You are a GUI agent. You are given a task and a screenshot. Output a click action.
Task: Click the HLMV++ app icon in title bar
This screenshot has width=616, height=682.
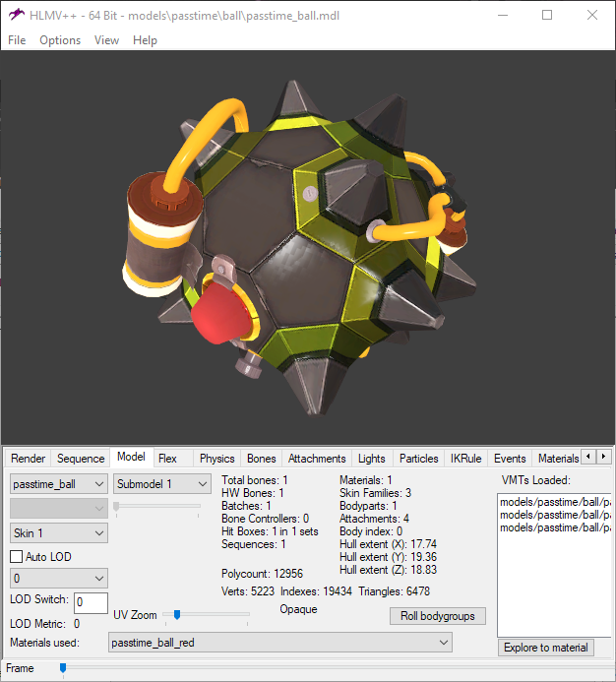pos(16,15)
